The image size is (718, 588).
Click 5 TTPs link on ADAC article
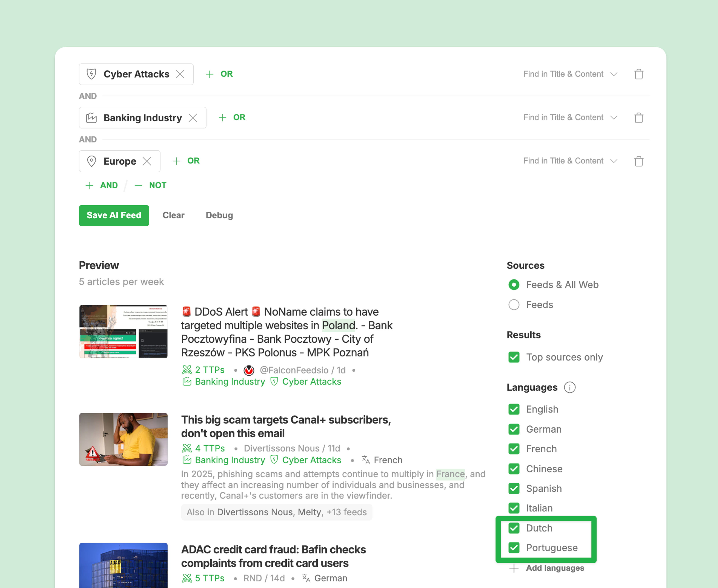click(x=203, y=578)
